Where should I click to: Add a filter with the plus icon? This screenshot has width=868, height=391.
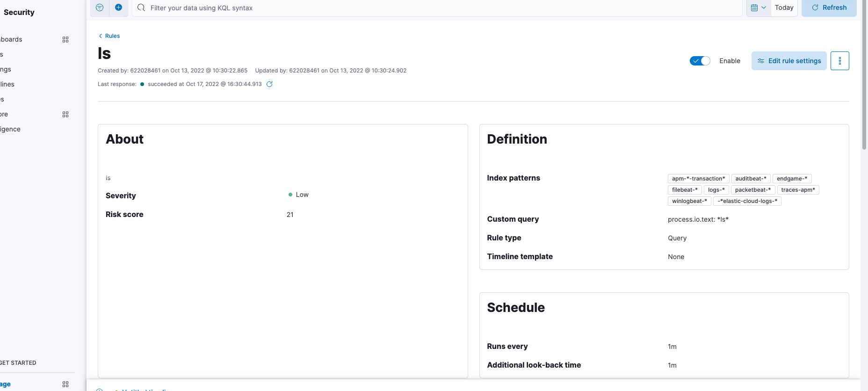pyautogui.click(x=118, y=7)
